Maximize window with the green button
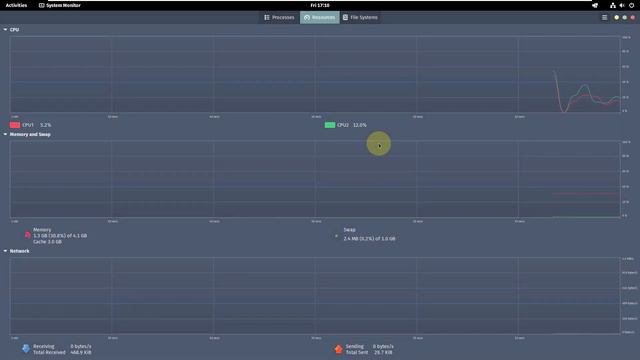The width and height of the screenshot is (640, 360). [624, 18]
